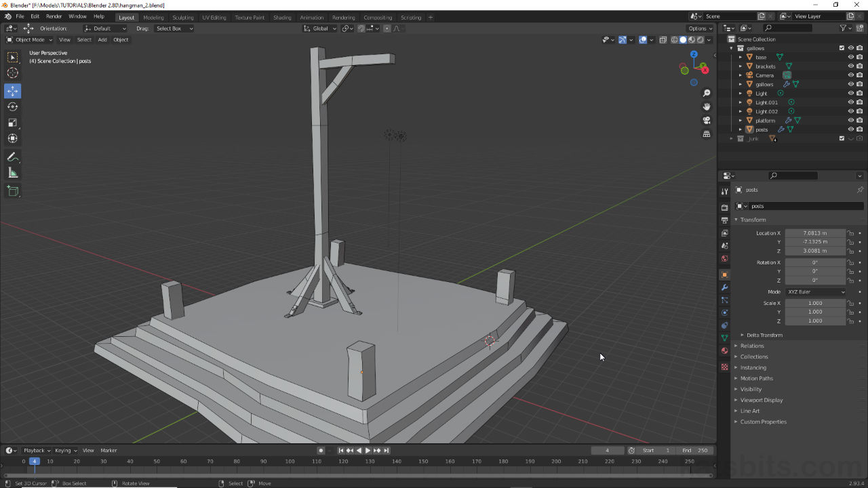
Task: Click the pan view hand icon
Action: [707, 106]
